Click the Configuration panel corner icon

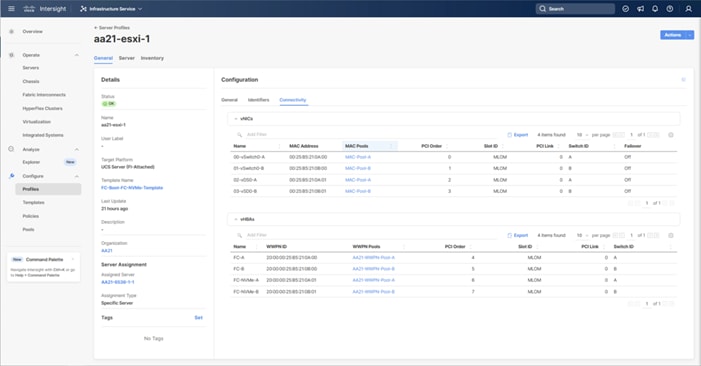click(x=683, y=80)
